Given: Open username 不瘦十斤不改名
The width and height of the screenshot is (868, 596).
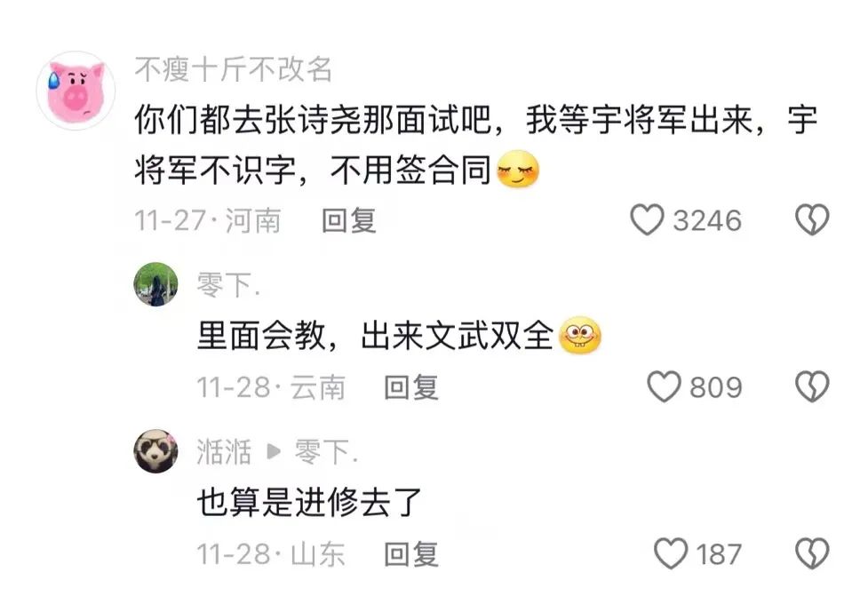Looking at the screenshot, I should (x=234, y=70).
